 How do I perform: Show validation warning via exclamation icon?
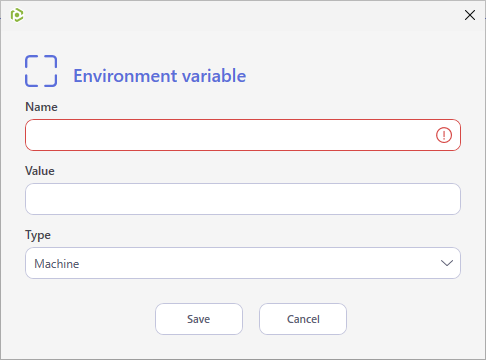pos(444,135)
